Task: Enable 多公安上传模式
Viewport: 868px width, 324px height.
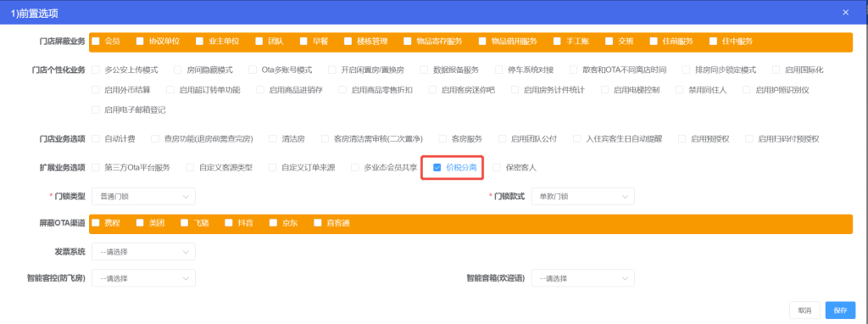Action: [x=96, y=70]
